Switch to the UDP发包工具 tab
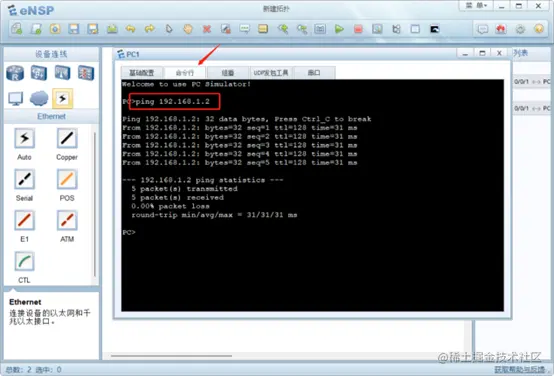The width and height of the screenshot is (554, 376). pyautogui.click(x=271, y=73)
